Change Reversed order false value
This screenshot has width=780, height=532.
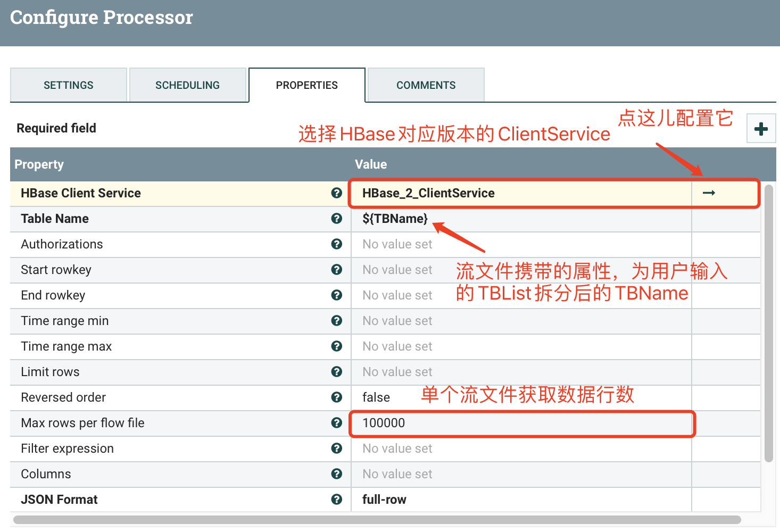coord(521,397)
